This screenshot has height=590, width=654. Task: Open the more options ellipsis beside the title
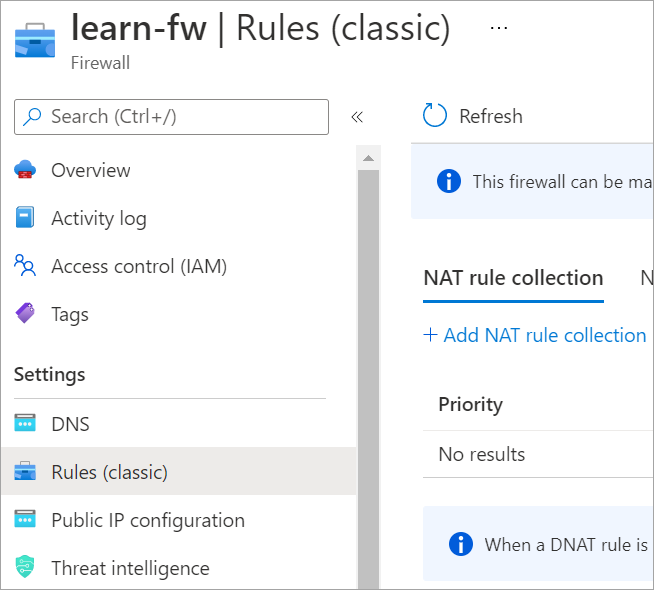(x=498, y=28)
